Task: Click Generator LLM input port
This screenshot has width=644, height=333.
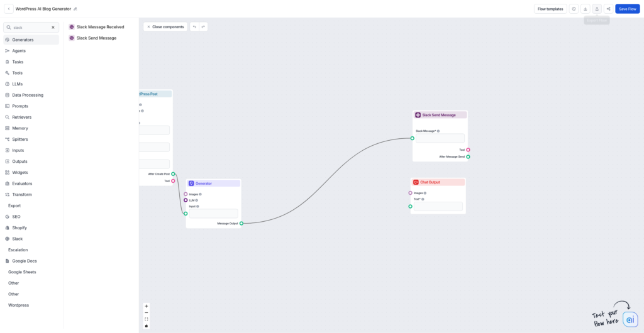Action: pos(186,200)
